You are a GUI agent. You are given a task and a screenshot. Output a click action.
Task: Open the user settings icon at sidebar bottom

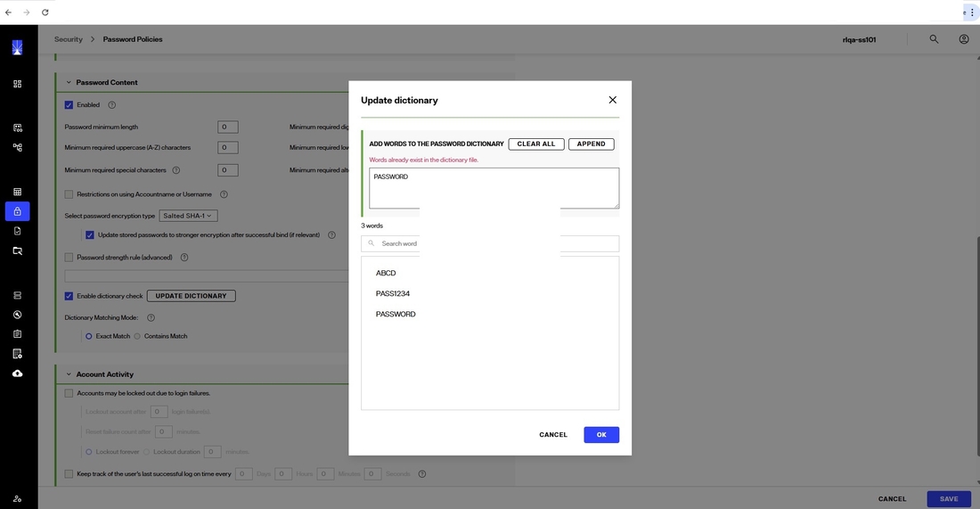click(18, 499)
